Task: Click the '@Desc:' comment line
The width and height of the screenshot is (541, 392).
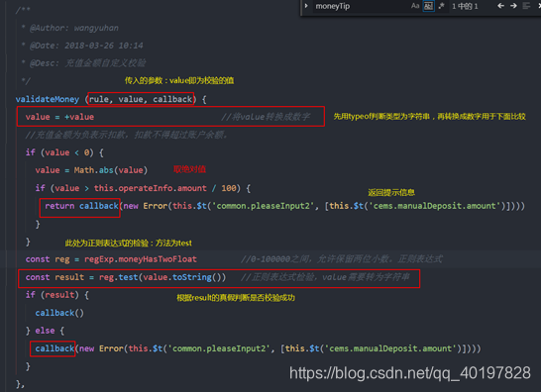Action: [84, 63]
